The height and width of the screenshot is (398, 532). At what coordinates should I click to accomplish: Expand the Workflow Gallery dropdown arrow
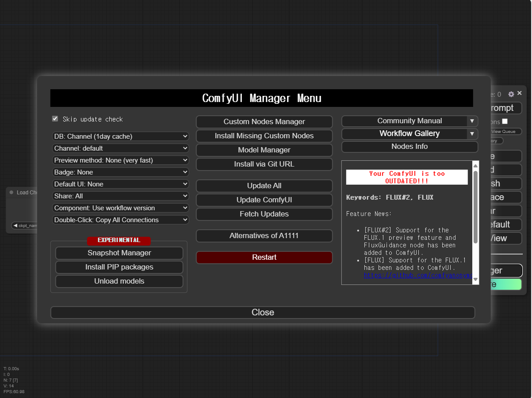472,133
